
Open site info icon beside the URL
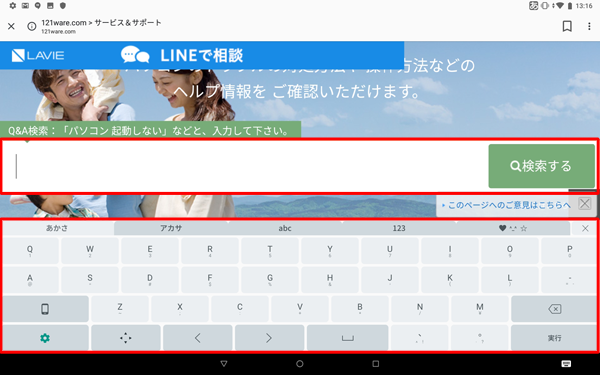pos(32,26)
